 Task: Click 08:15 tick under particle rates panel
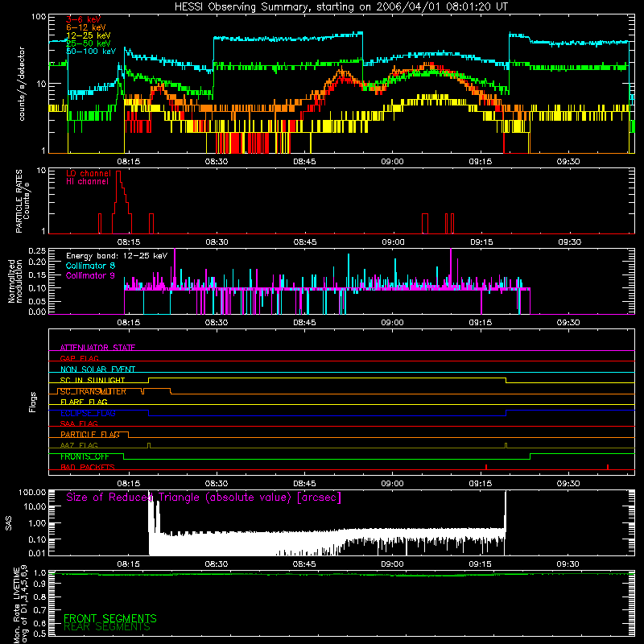coord(129,242)
